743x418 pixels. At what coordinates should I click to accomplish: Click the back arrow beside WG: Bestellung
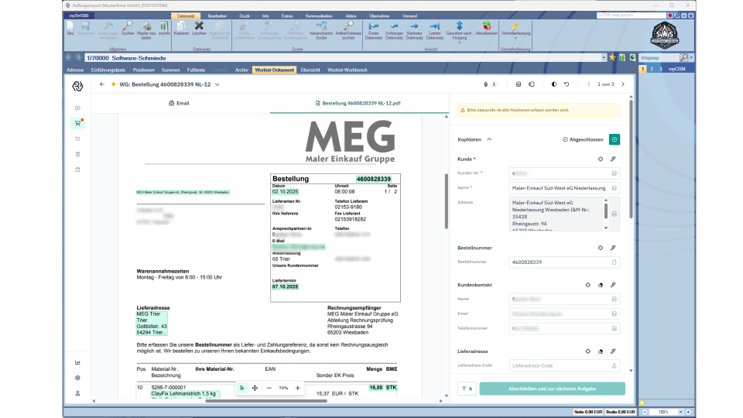coord(102,85)
